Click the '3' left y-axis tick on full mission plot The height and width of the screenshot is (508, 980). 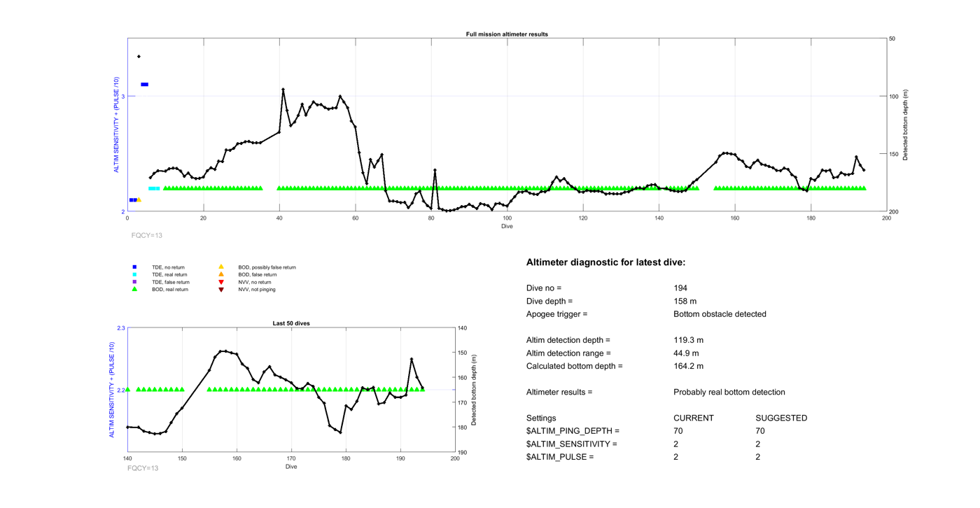[x=123, y=97]
